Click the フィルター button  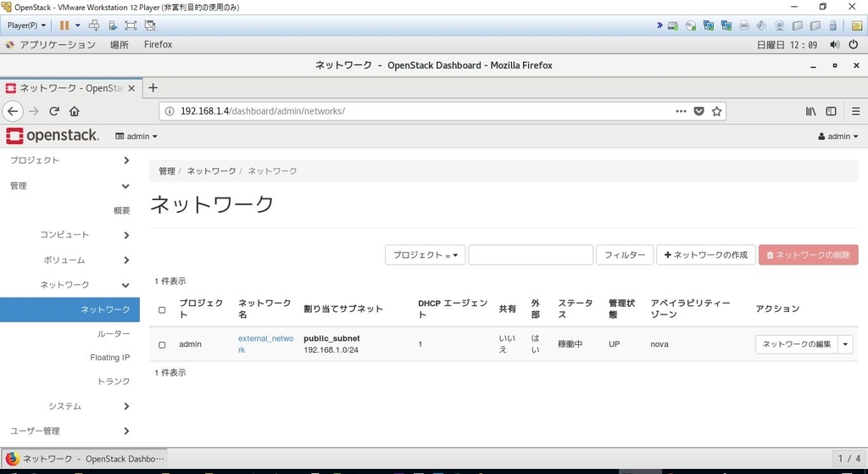point(625,254)
